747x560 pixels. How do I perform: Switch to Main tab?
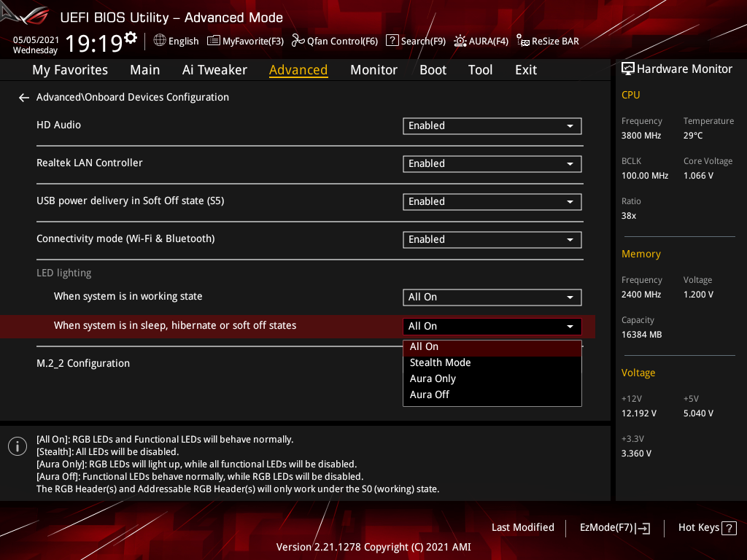(x=145, y=70)
